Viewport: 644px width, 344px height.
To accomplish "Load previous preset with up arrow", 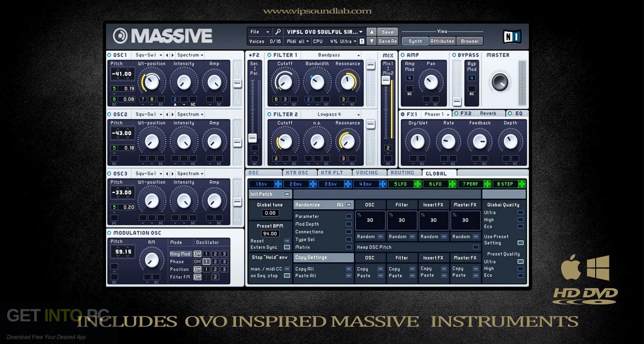I will (371, 32).
